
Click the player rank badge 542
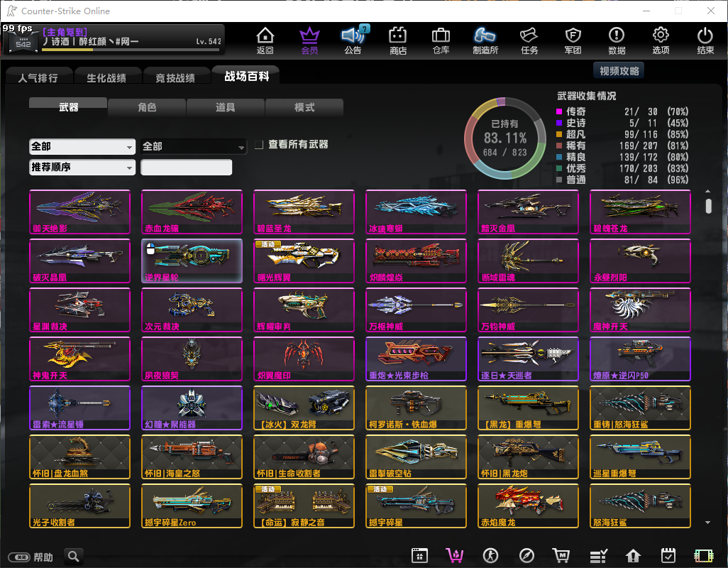point(23,41)
